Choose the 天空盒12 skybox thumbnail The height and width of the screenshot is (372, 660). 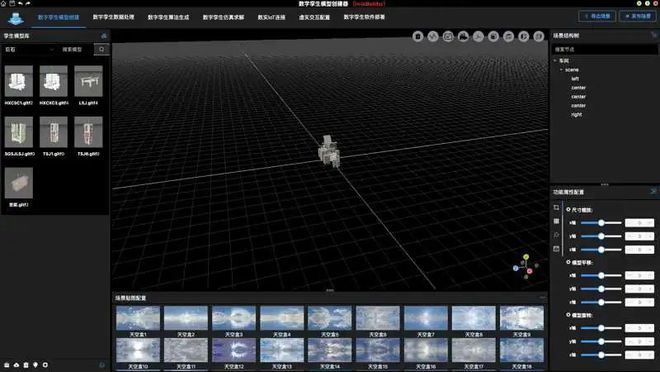pos(234,350)
